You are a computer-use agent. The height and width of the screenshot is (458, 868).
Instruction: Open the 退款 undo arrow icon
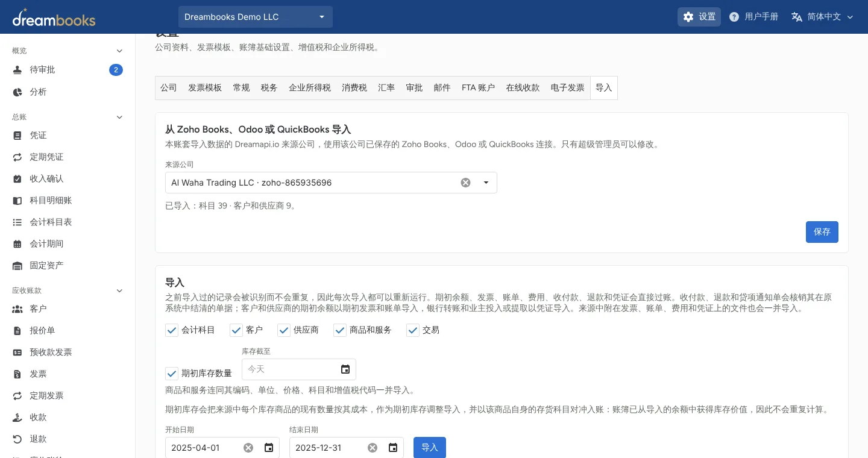(x=17, y=439)
